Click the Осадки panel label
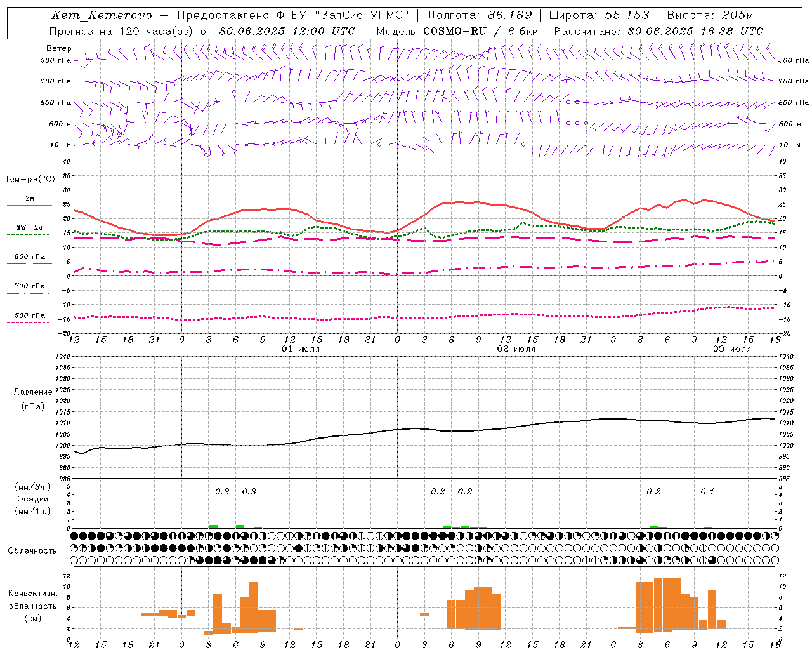812x650 pixels. click(33, 500)
